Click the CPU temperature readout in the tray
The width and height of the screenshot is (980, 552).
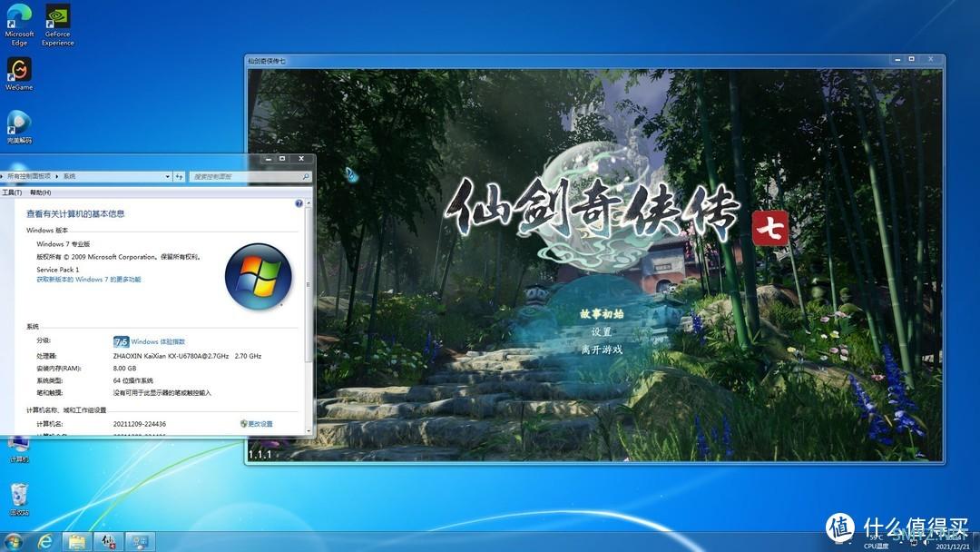tap(876, 541)
